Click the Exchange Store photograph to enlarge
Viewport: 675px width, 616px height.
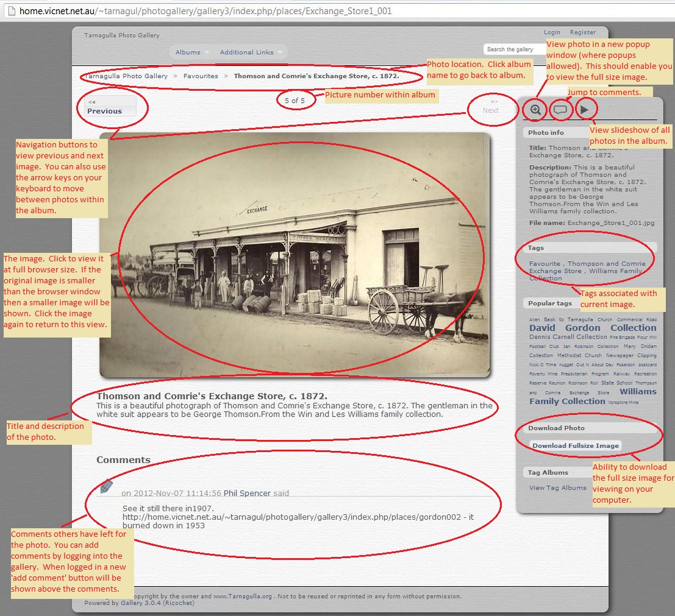pos(295,255)
